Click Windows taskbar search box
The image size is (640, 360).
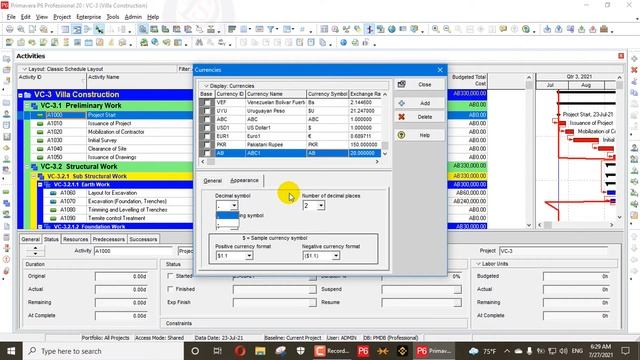pyautogui.click(x=103, y=351)
